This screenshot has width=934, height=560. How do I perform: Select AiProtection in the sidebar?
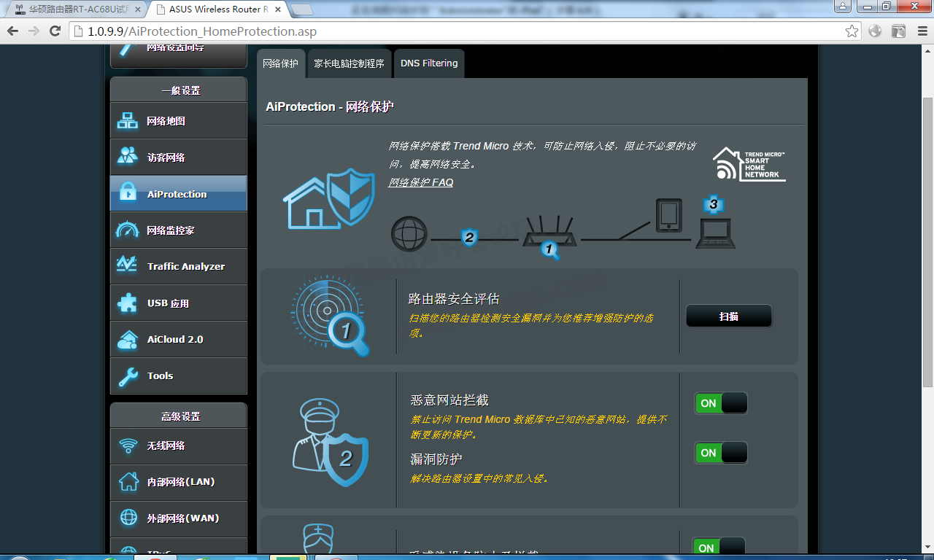178,194
